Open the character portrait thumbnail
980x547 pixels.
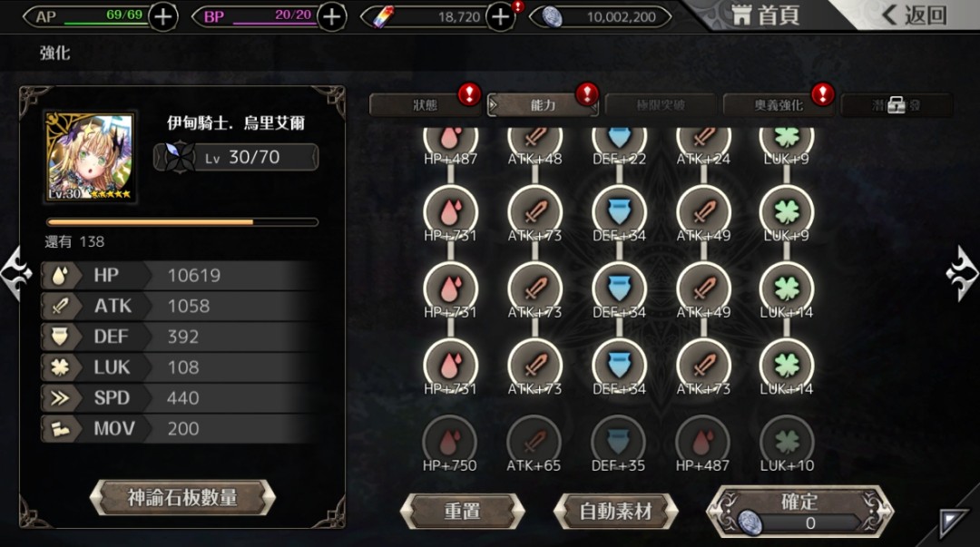click(x=90, y=157)
